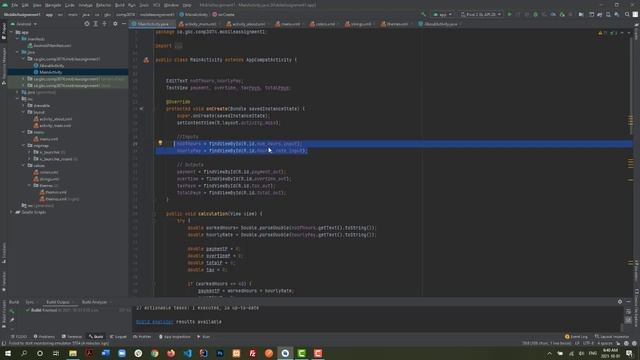Click the 'Build finished' result row
Viewport: 640px width, 360px height.
click(x=78, y=310)
